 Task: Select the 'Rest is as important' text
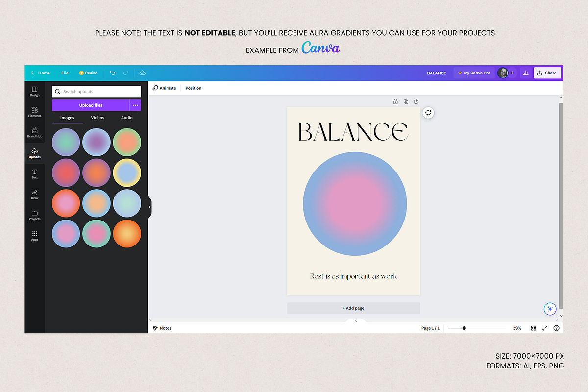353,276
